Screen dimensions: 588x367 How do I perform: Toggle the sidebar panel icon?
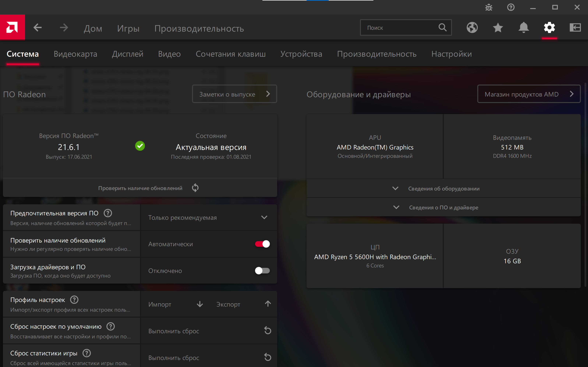[575, 27]
